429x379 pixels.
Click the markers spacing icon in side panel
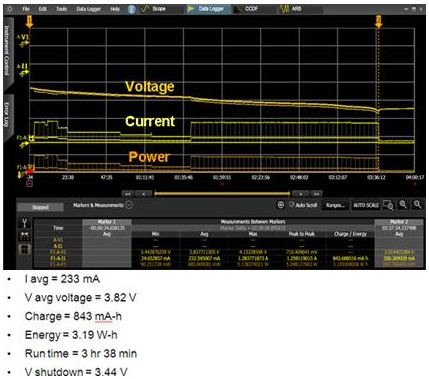(25, 236)
